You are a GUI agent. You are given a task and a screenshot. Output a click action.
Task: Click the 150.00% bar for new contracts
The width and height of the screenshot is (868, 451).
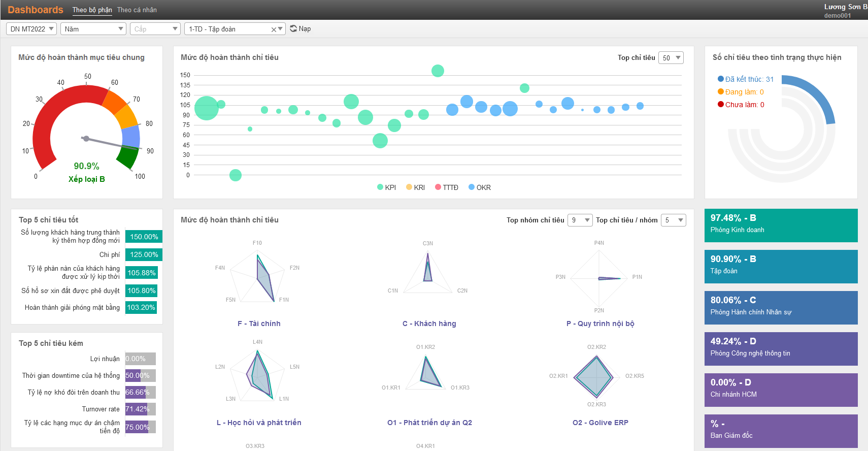click(144, 237)
